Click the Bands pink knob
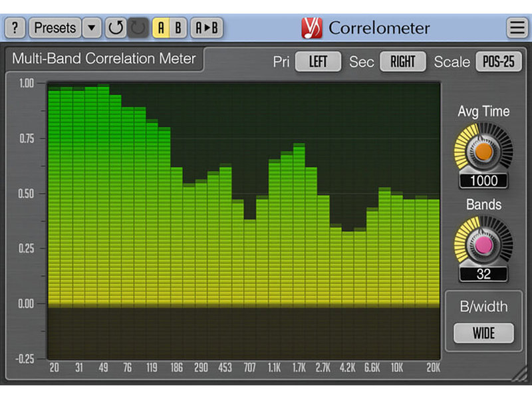Image resolution: width=532 pixels, height=399 pixels. click(x=483, y=245)
